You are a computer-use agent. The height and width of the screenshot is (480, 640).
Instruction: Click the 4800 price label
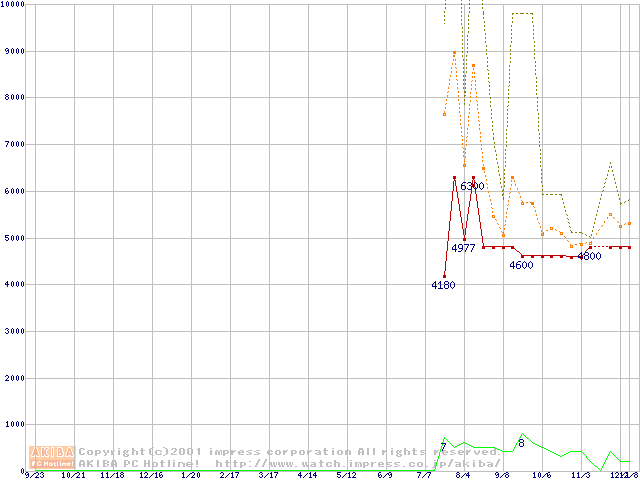[589, 257]
